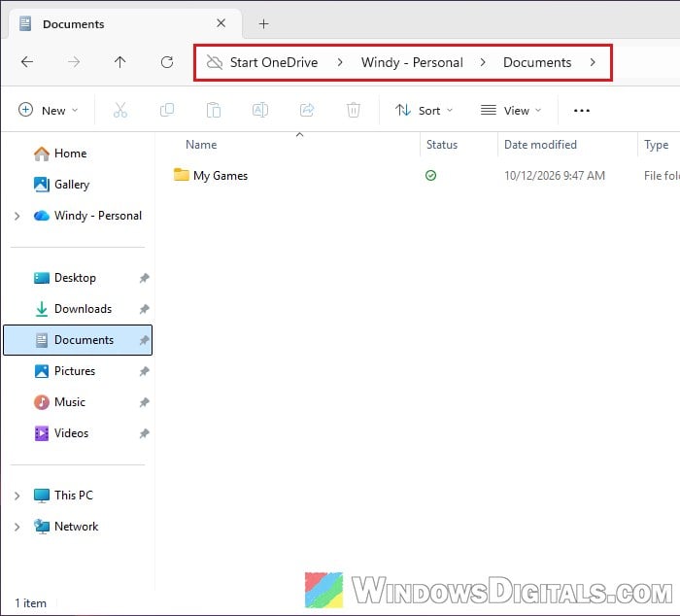Click the Cut scissors icon
Viewport: 680px width, 616px height.
click(x=120, y=110)
